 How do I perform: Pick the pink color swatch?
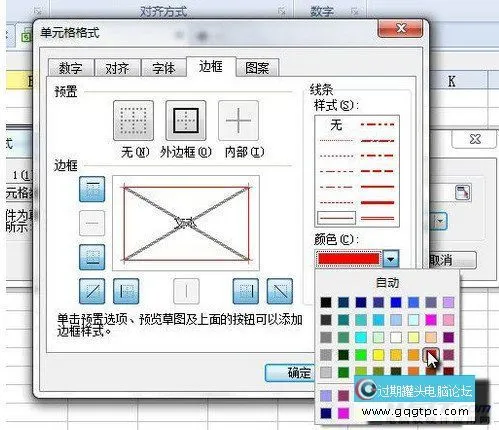click(x=448, y=320)
